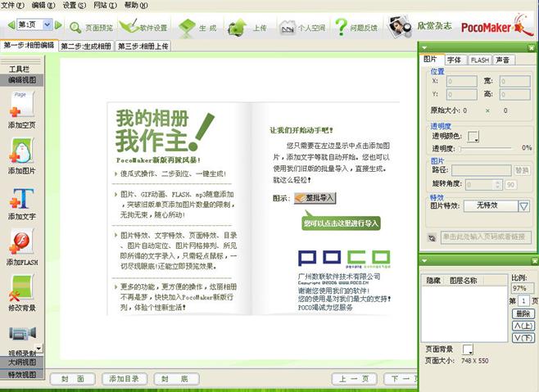Open the 图片特效 dropdown arrow
This screenshot has width=539, height=392.
click(x=524, y=206)
